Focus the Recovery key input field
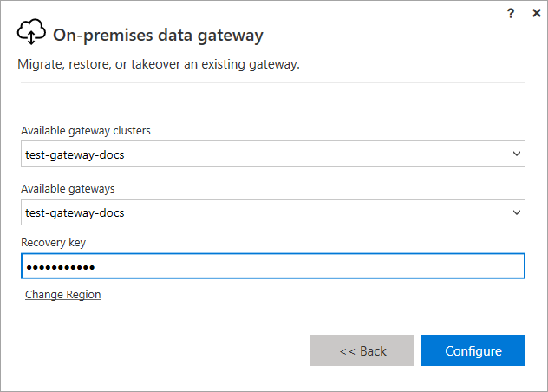Viewport: 548px width, 392px height. [303, 266]
